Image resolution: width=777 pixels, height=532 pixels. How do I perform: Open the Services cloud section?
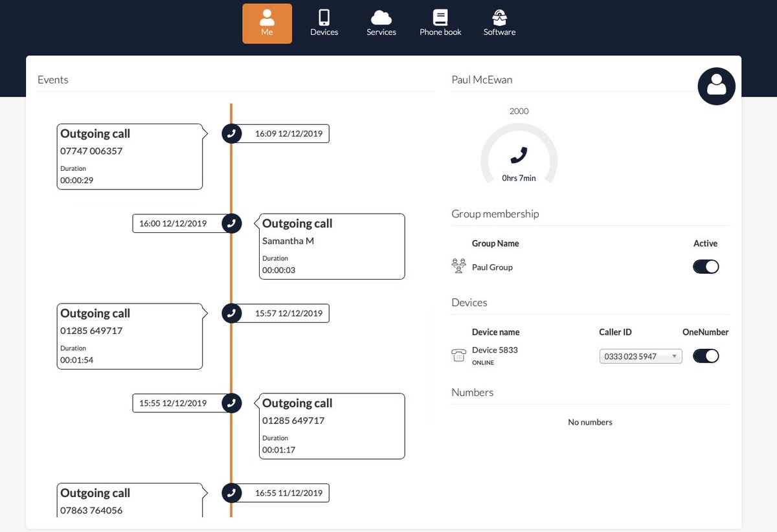[x=381, y=23]
